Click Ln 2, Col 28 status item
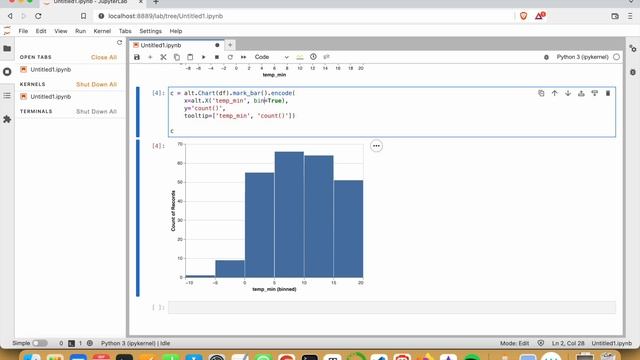 [x=568, y=343]
